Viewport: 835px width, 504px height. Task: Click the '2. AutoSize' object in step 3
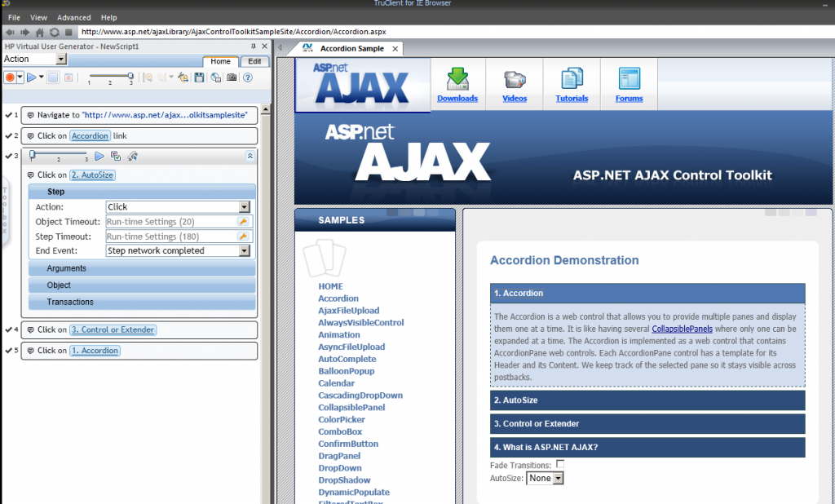click(93, 175)
